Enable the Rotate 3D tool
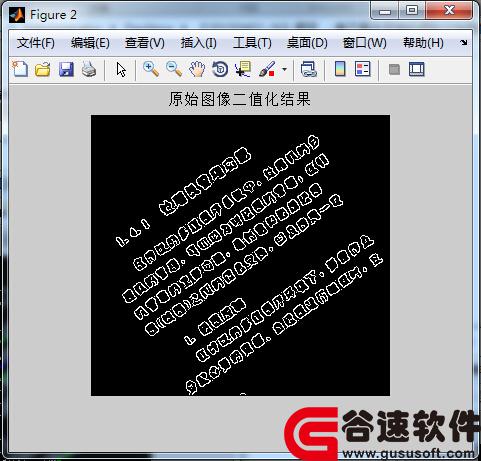Image resolution: width=481 pixels, height=461 pixels. (220, 69)
